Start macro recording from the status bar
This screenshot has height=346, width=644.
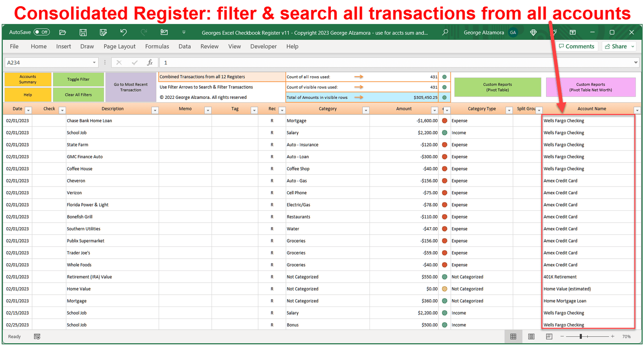coord(37,336)
